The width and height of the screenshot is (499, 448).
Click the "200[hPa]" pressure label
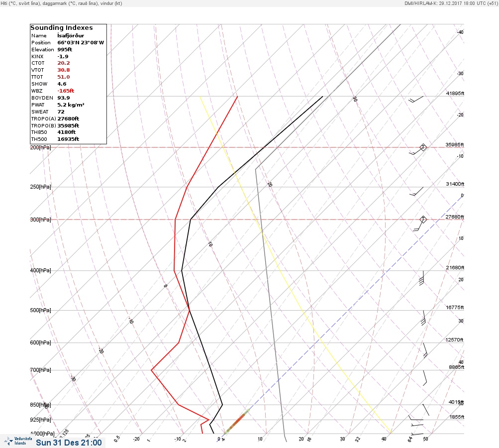pyautogui.click(x=40, y=147)
